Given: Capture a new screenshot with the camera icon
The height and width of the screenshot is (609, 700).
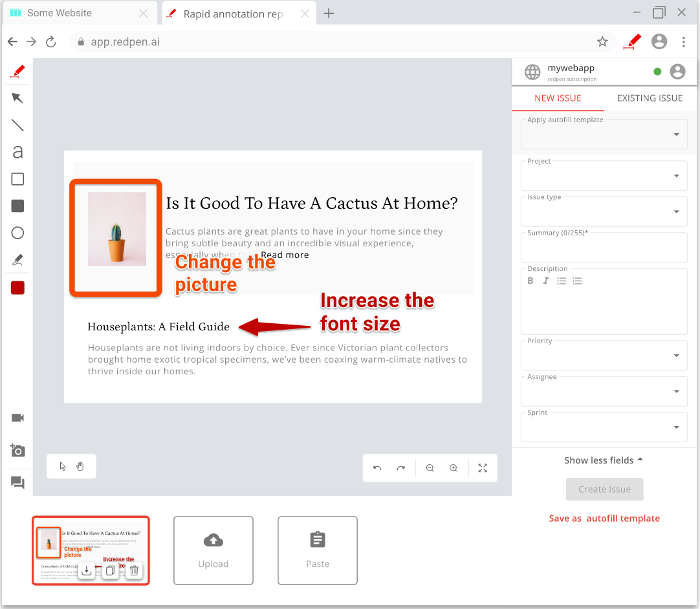Looking at the screenshot, I should pyautogui.click(x=17, y=451).
